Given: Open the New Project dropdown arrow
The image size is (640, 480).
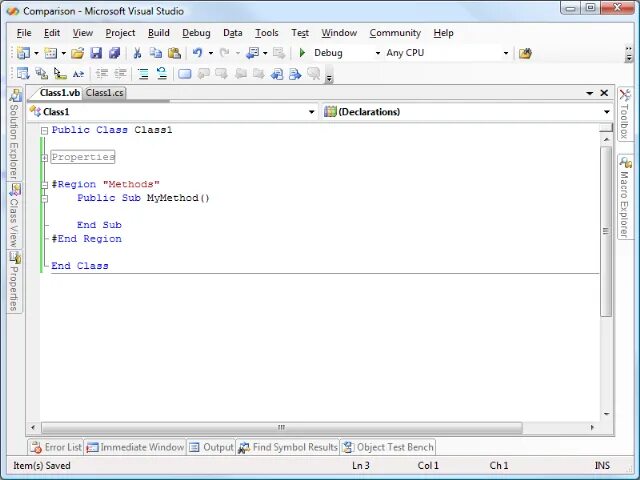Looking at the screenshot, I should click(36, 53).
